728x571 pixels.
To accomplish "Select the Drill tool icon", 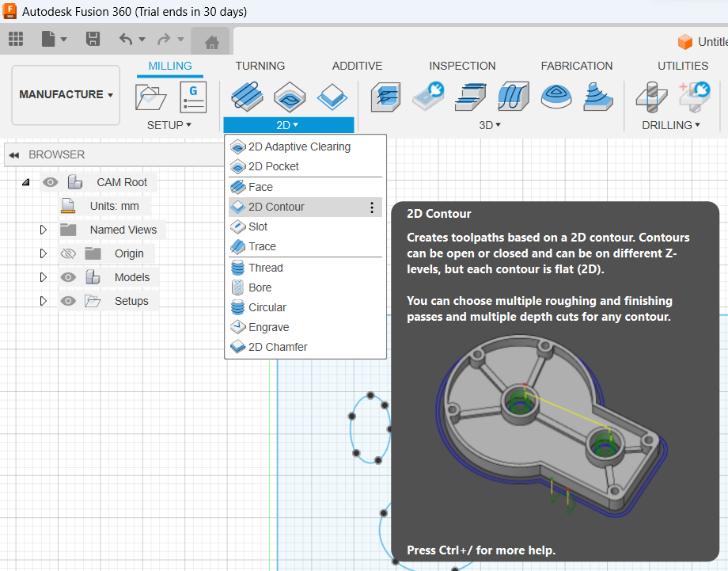I will [x=651, y=97].
